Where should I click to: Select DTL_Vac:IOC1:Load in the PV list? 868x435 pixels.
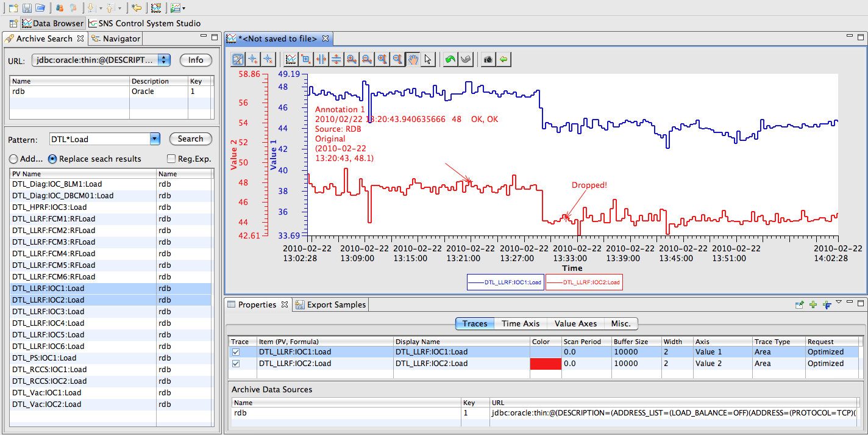point(47,393)
